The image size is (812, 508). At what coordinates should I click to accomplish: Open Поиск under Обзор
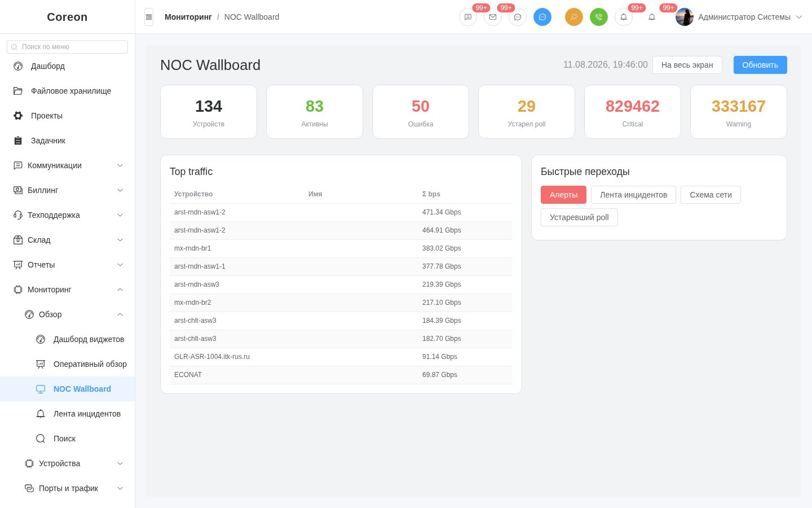point(68,439)
